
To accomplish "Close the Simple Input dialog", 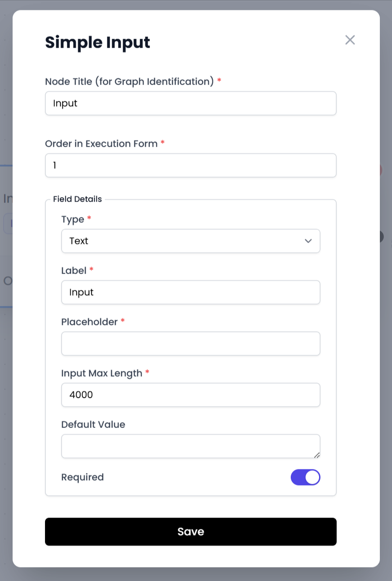I will (350, 40).
